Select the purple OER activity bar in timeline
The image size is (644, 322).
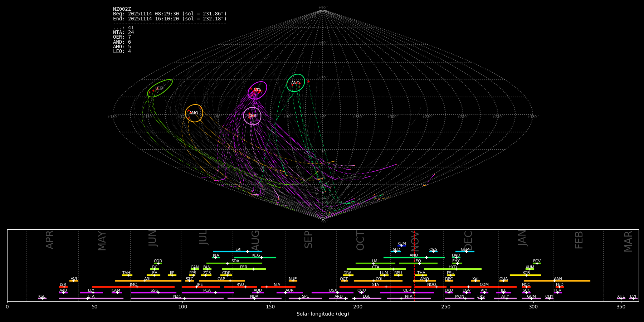[407, 293]
